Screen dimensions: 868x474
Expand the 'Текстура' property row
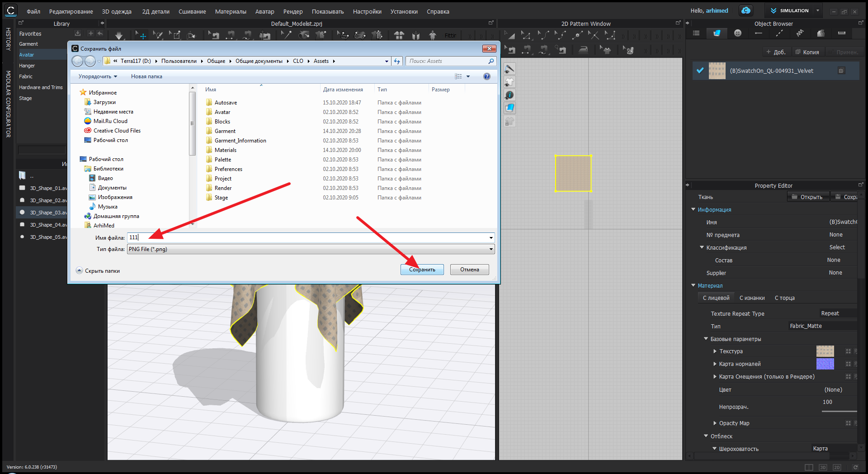pyautogui.click(x=715, y=351)
